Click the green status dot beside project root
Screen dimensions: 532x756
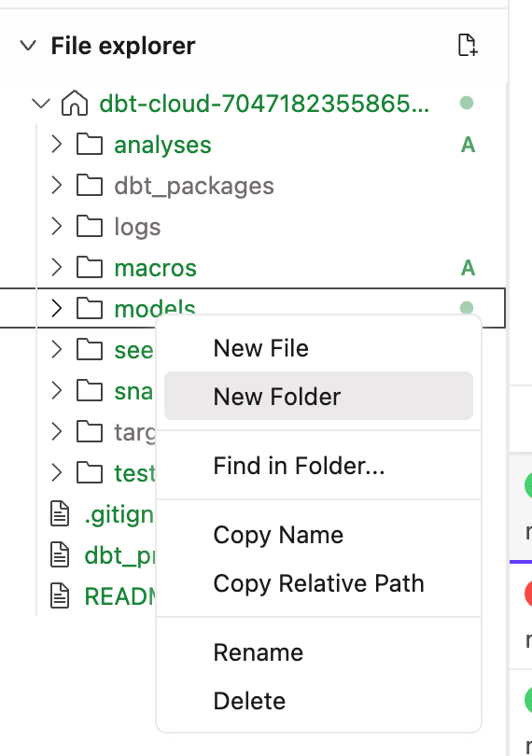(467, 103)
